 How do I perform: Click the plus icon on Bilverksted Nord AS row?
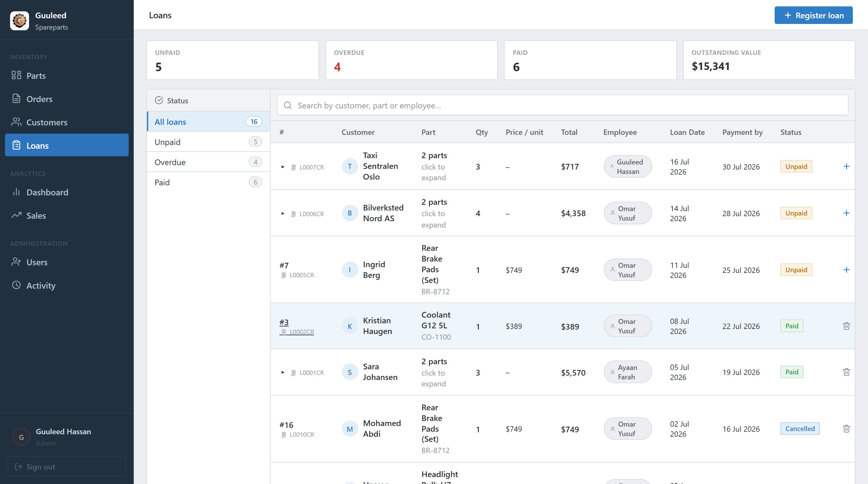point(846,213)
